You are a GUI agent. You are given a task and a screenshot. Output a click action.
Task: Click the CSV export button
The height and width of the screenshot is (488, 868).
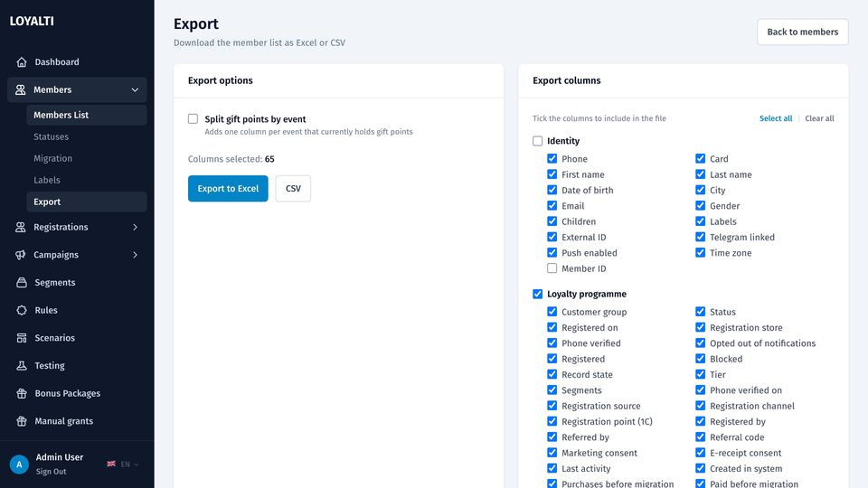pos(293,189)
